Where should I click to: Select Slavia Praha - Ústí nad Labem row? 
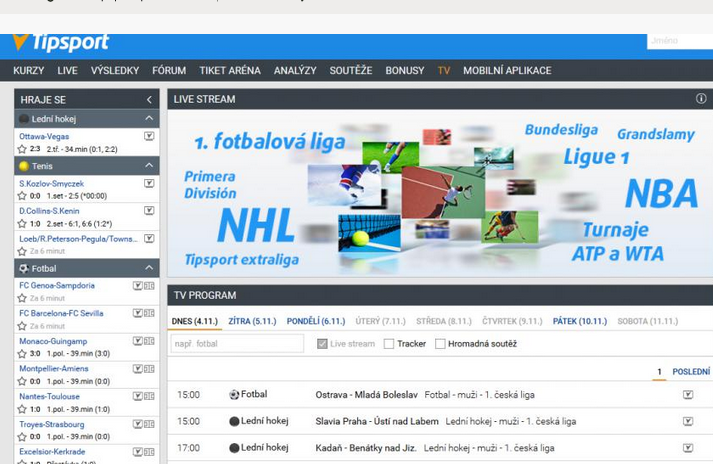click(x=440, y=421)
